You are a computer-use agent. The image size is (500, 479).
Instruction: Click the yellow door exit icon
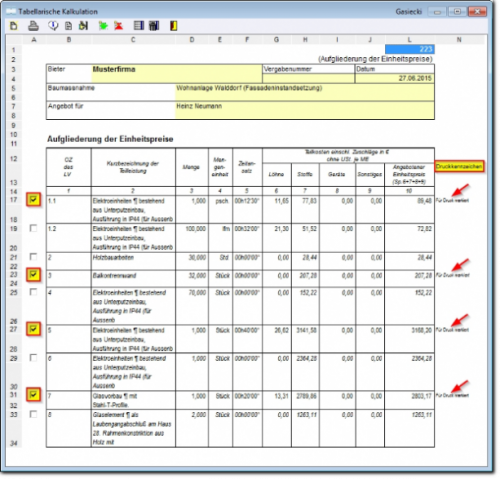(x=173, y=26)
